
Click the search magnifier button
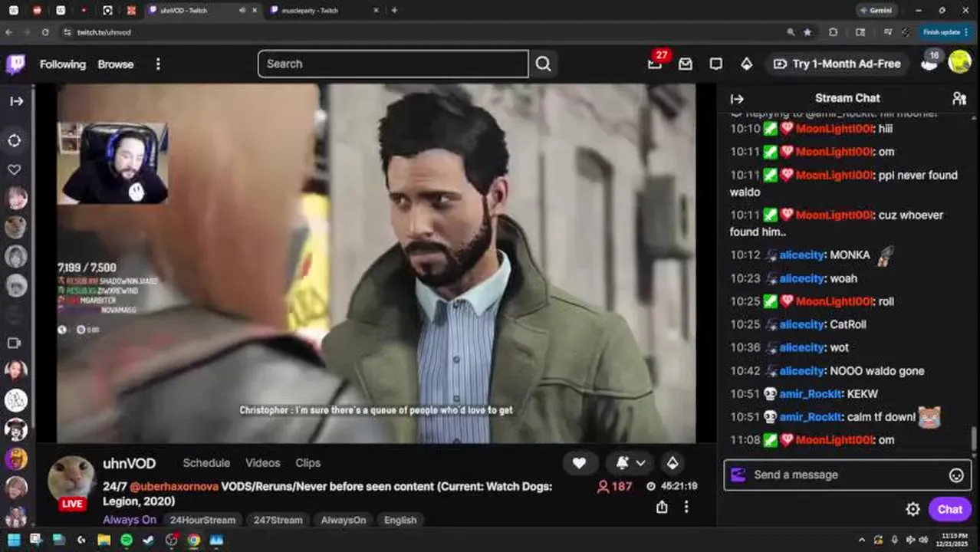tap(543, 64)
